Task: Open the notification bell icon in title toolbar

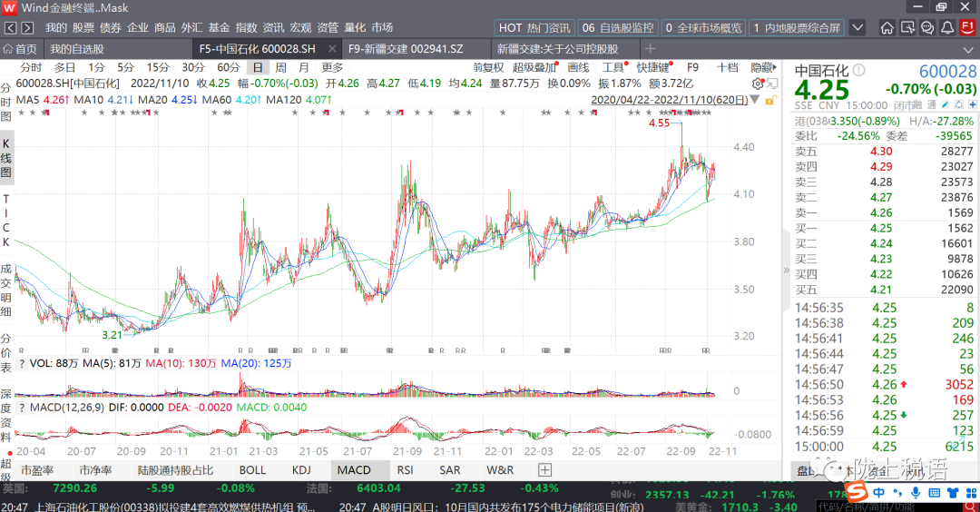Action: coord(947,27)
